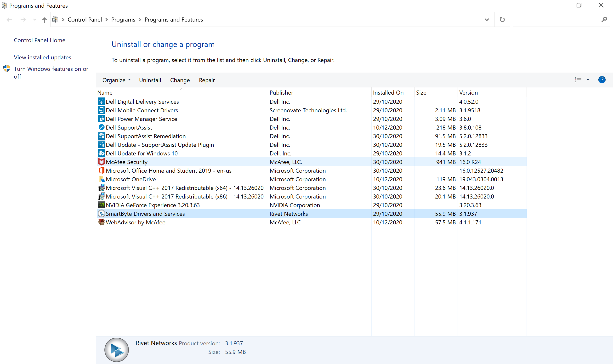613x364 pixels.
Task: Select NVIDIA GeForce Experience 3.20.3.63 name
Action: (153, 205)
